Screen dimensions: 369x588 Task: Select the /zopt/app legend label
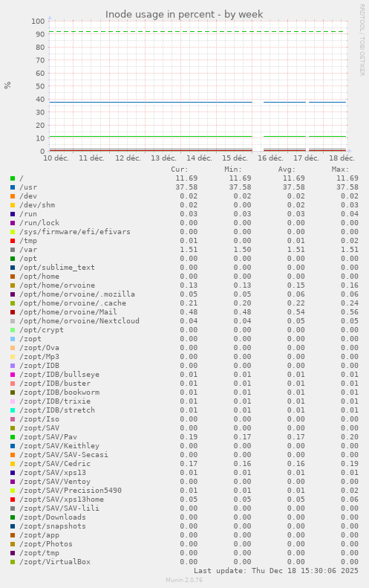[39, 535]
